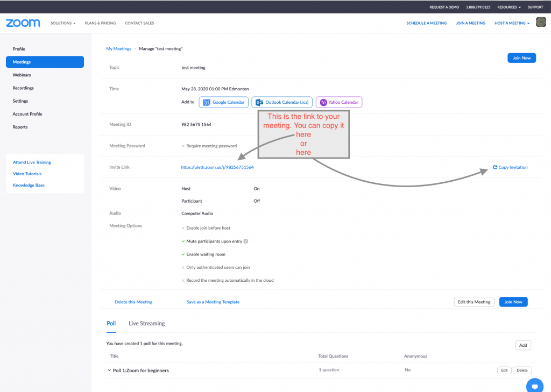Add meeting to Google Calendar
Viewport: 551px width, 392px height.
pyautogui.click(x=223, y=102)
